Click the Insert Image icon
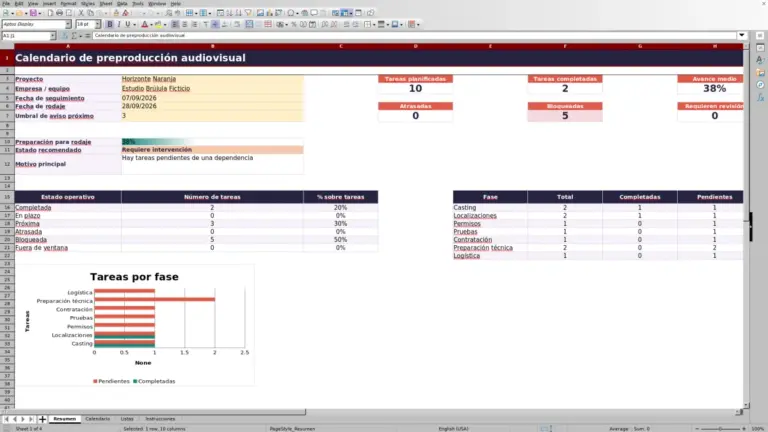 260,13
